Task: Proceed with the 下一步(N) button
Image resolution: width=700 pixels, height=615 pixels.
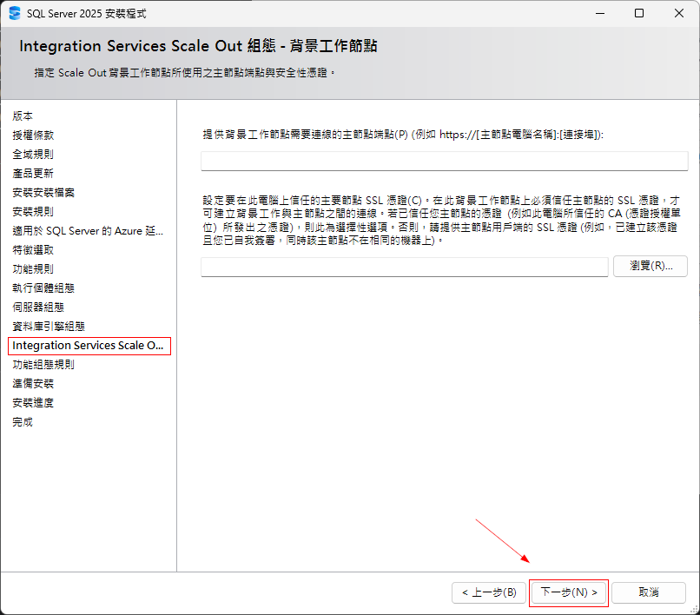Action: pyautogui.click(x=569, y=592)
